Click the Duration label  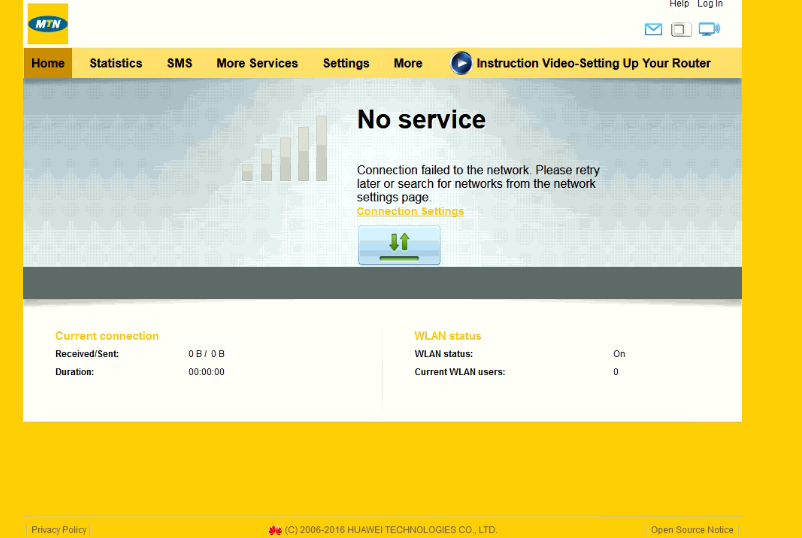point(74,372)
